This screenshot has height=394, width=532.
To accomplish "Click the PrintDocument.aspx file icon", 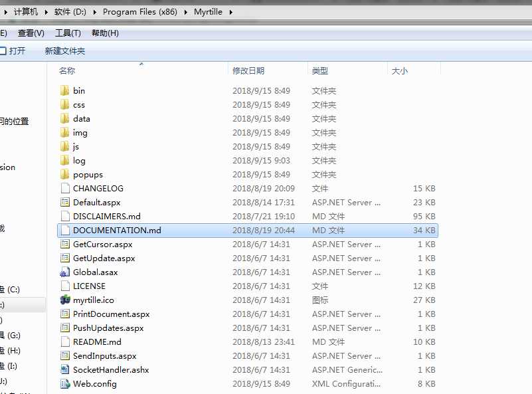I will 65,314.
